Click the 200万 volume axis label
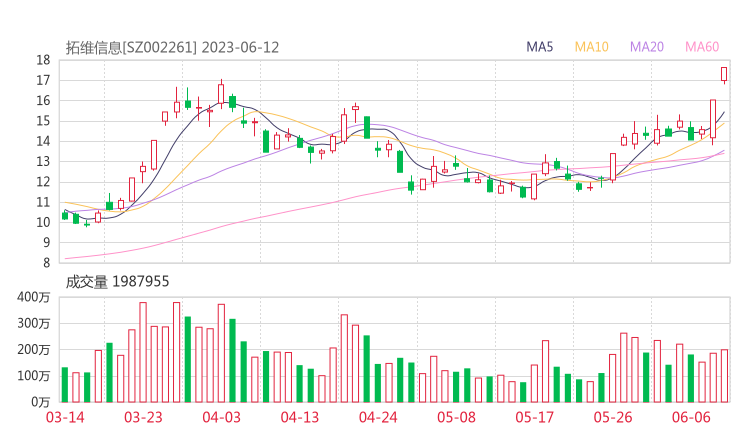Viewport: 740px width, 440px height. coord(34,350)
